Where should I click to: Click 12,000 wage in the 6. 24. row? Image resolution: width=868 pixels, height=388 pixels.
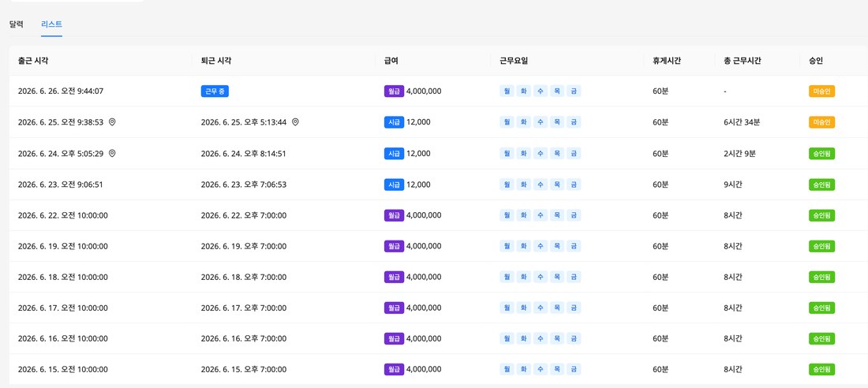[x=418, y=153]
